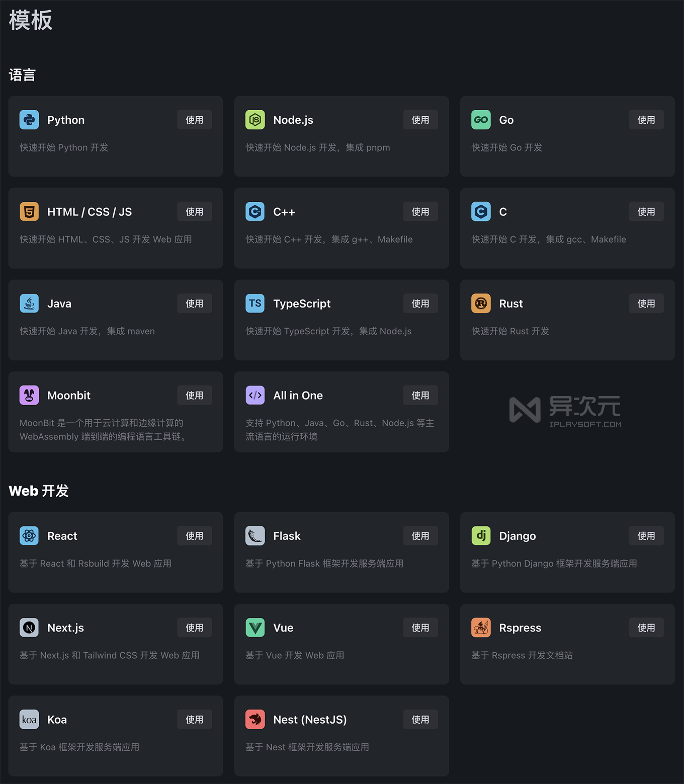The height and width of the screenshot is (784, 684).
Task: Click the Flask horn icon
Action: point(255,536)
